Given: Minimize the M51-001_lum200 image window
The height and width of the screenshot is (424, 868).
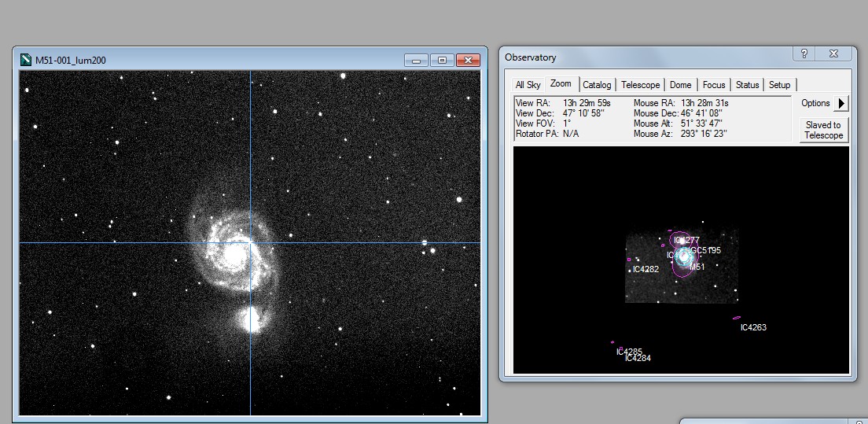Looking at the screenshot, I should click(417, 61).
